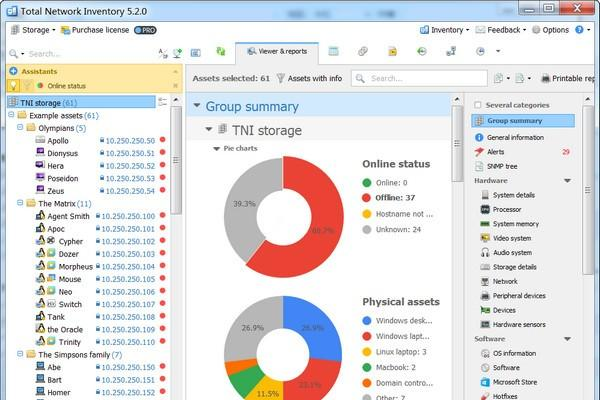Collapse the Pie charts section

216,149
